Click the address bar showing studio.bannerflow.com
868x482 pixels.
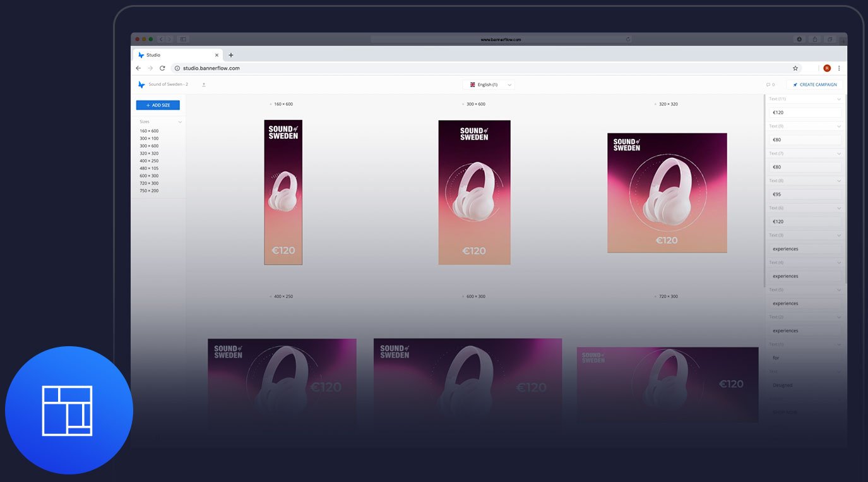[486, 68]
